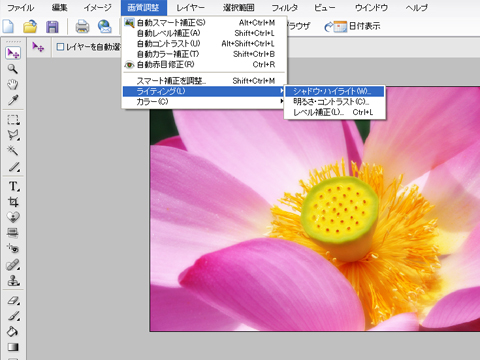Choose スマート補正を調整 menu item
The height and width of the screenshot is (360, 480).
coord(204,81)
